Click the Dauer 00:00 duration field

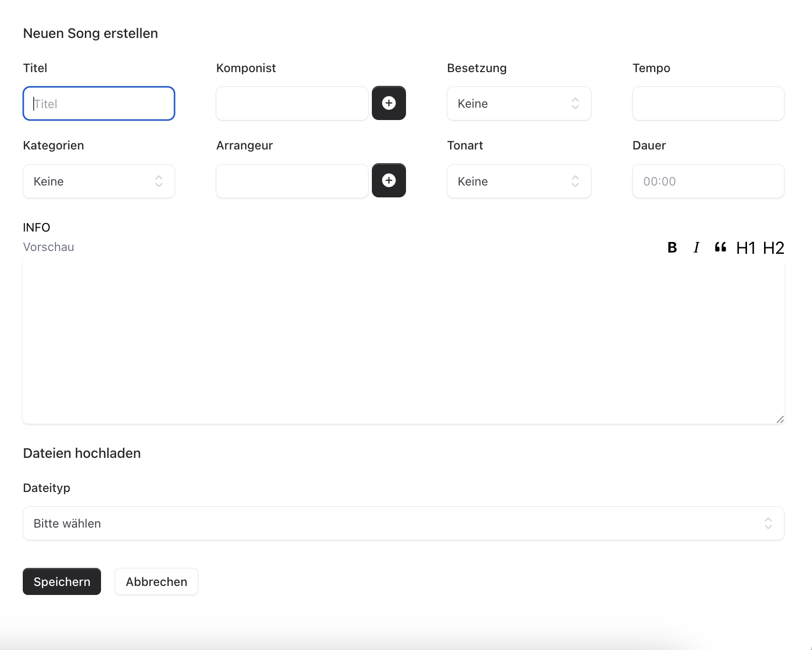pyautogui.click(x=708, y=181)
